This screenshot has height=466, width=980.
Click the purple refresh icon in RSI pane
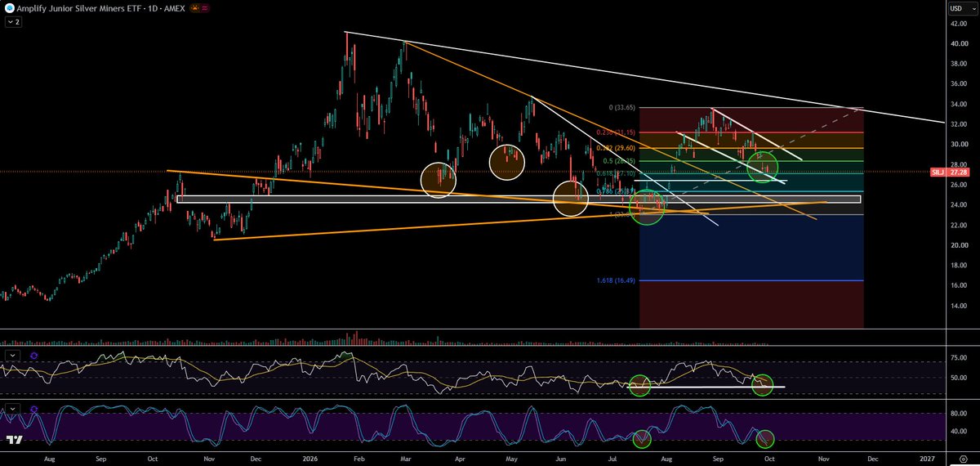(x=33, y=356)
